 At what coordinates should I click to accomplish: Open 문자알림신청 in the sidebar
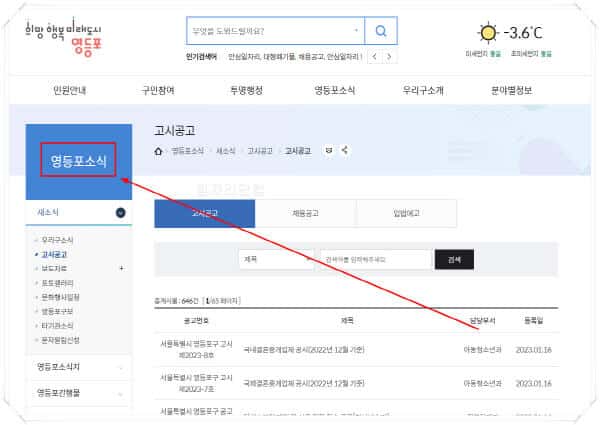[x=60, y=340]
